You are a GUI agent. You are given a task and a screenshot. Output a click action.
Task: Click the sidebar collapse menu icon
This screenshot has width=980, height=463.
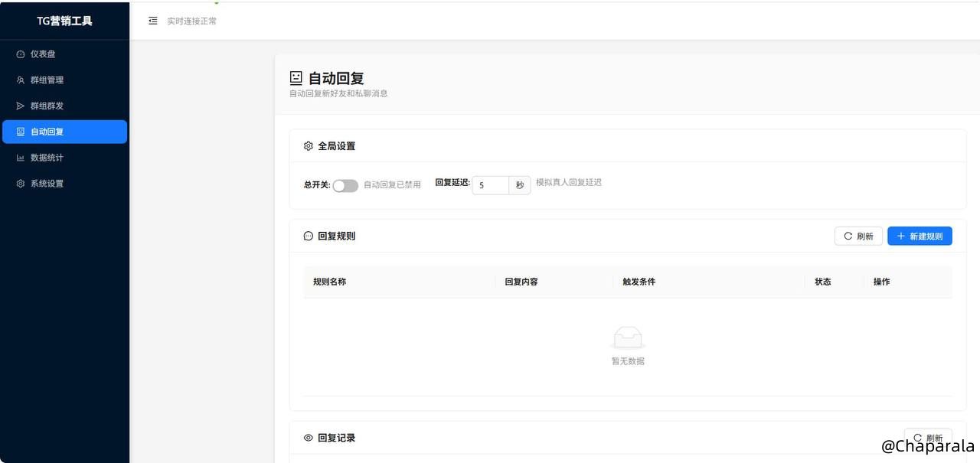[152, 21]
